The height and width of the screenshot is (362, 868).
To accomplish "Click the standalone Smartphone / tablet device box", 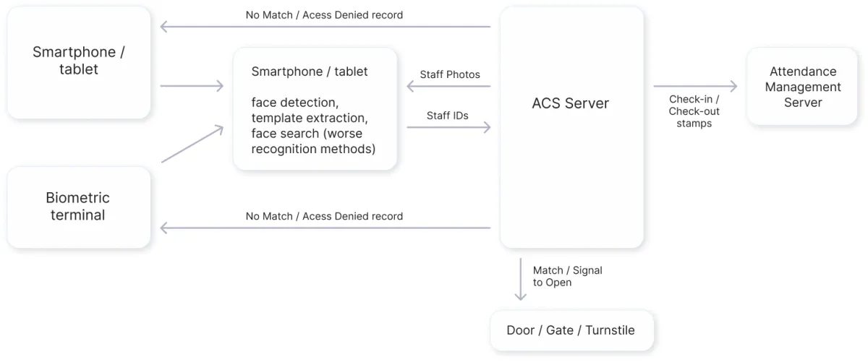I will 78,62.
